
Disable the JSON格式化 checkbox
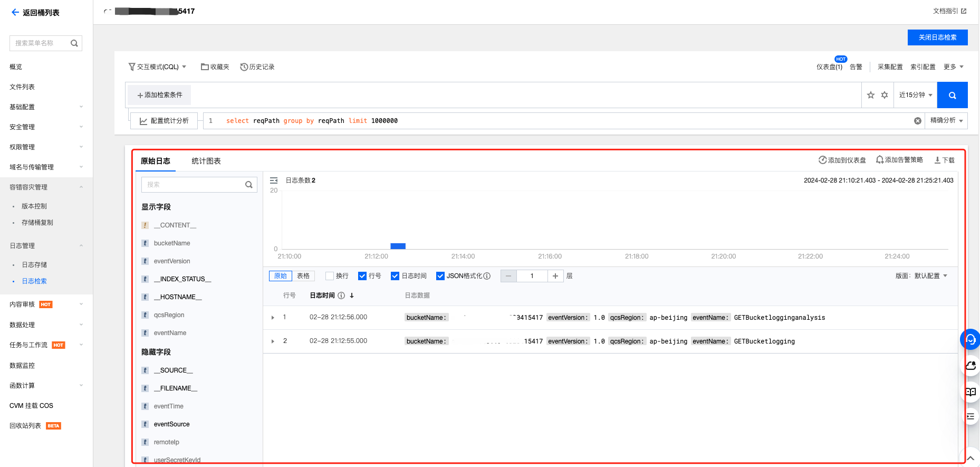click(440, 276)
